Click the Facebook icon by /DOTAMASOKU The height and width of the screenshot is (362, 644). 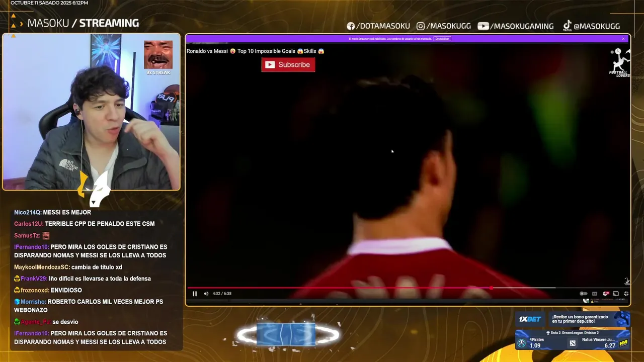(x=351, y=26)
